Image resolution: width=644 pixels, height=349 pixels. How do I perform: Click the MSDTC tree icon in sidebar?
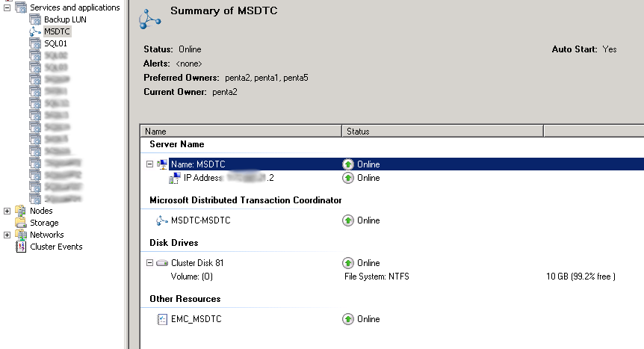pyautogui.click(x=35, y=31)
